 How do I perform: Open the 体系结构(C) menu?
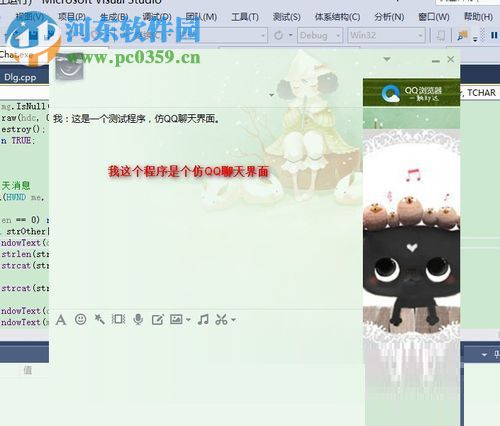coord(337,17)
